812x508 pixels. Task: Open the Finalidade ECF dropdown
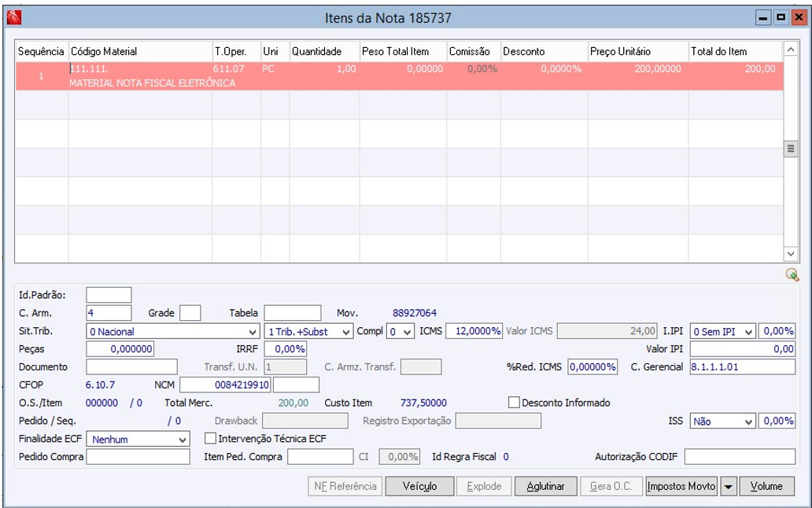tap(183, 440)
